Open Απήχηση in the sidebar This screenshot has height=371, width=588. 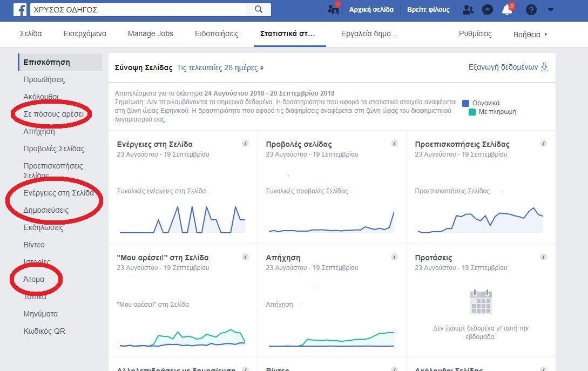tap(39, 131)
